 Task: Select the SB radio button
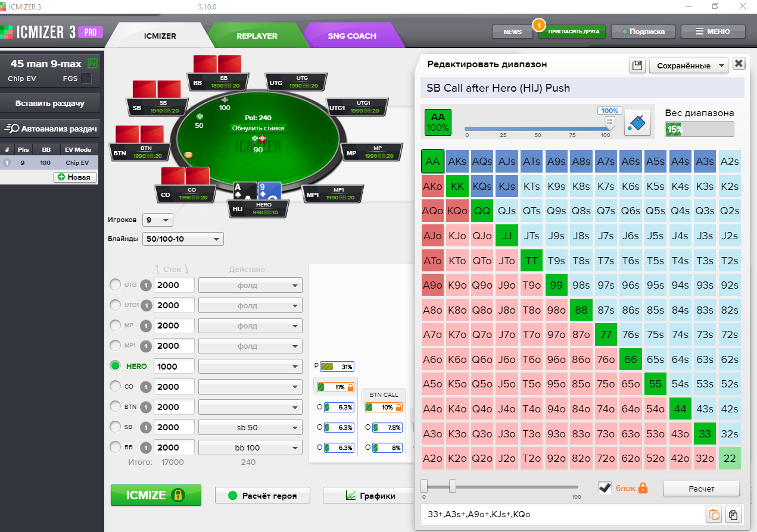coord(115,427)
